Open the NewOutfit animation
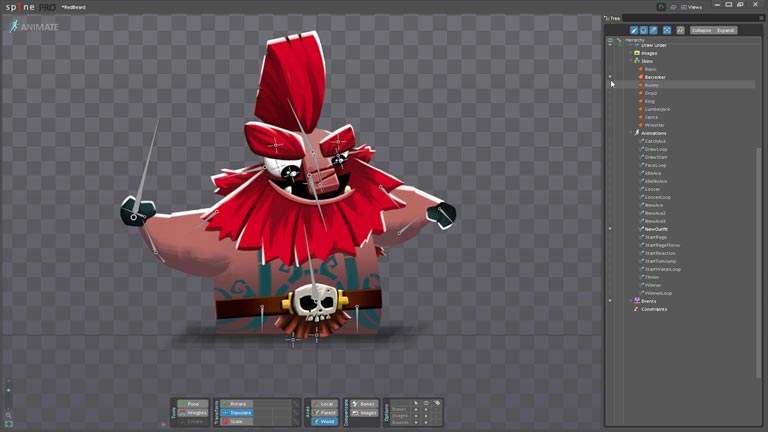 coord(656,229)
